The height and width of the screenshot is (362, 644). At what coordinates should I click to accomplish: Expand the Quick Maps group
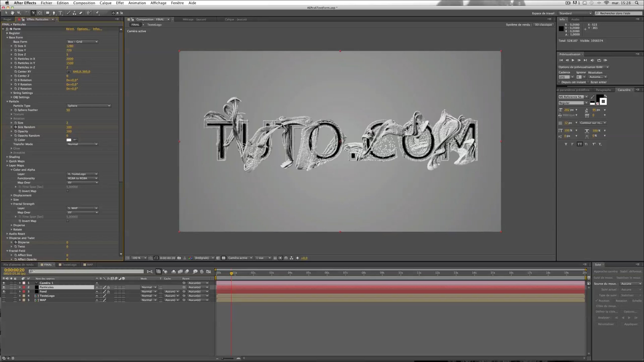coord(7,161)
